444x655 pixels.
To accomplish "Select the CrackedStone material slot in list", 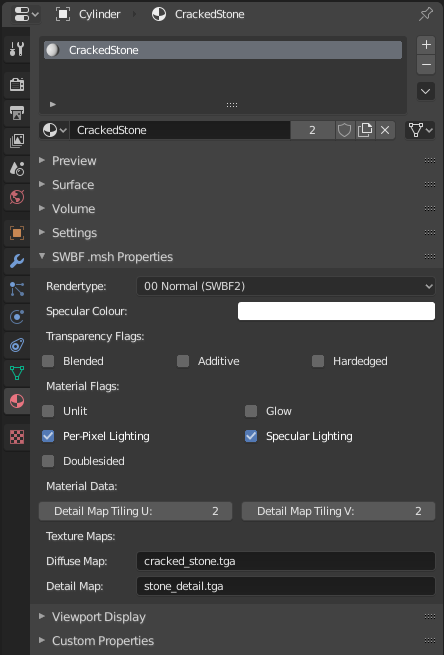I will click(x=223, y=50).
